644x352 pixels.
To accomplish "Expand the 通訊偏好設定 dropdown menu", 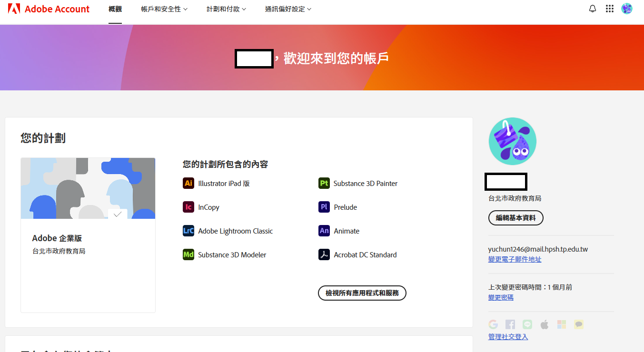I will coord(288,9).
